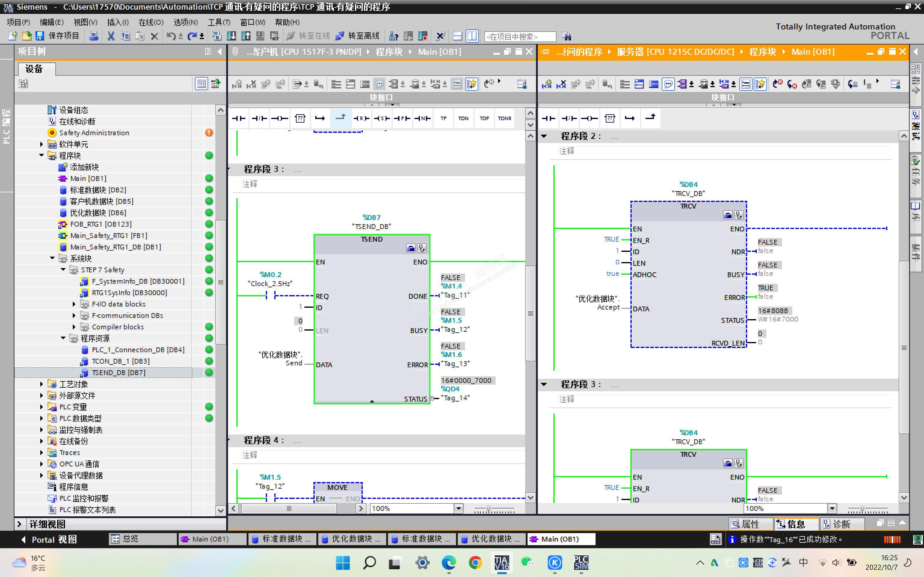924x577 pixels.
Task: Insert normally open contact in client editor
Action: click(x=239, y=118)
